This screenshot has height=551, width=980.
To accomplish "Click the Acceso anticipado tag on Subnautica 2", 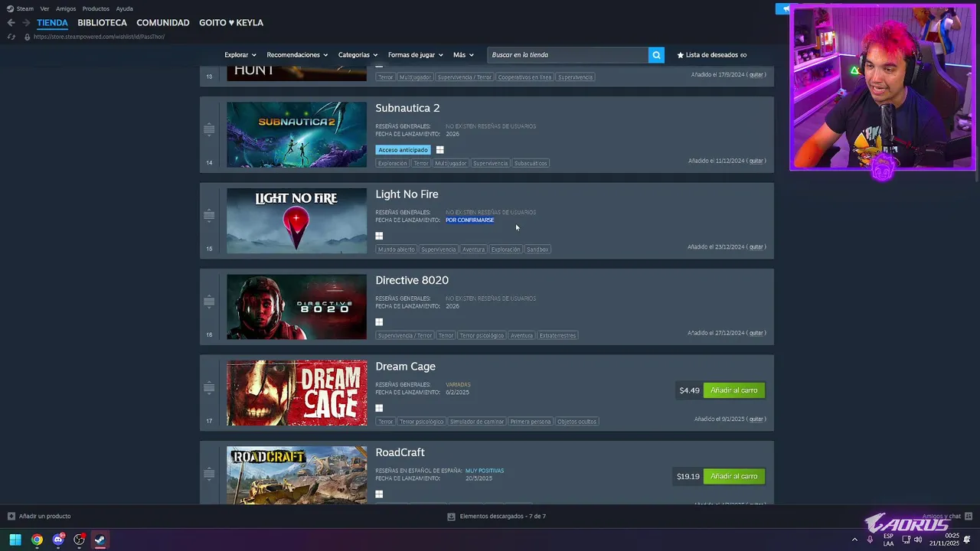I will [403, 150].
